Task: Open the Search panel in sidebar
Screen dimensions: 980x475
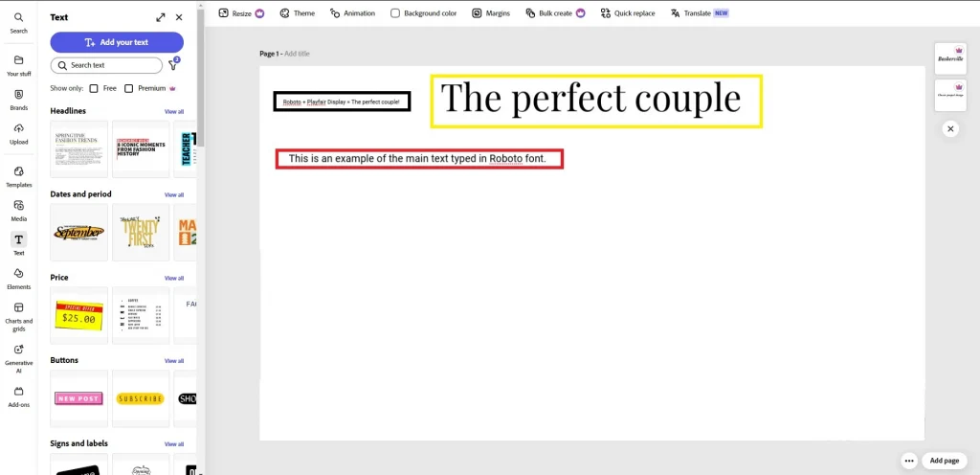Action: pos(19,22)
